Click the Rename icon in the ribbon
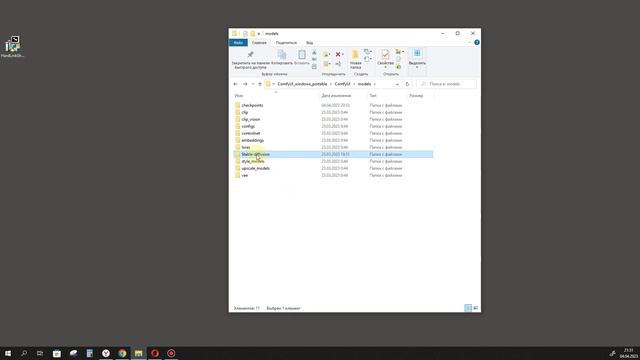 click(338, 64)
